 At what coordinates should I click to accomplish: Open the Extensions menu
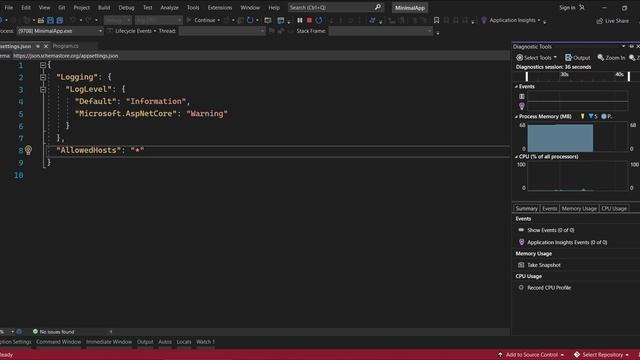point(220,7)
